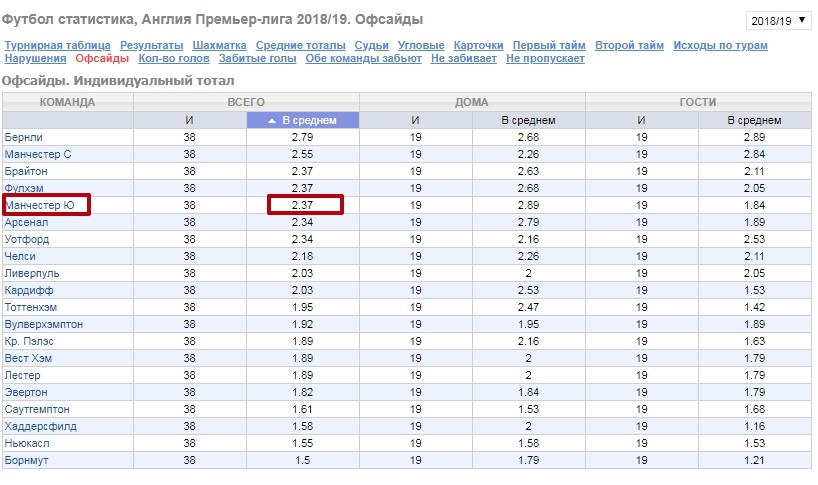This screenshot has height=485, width=818.
Task: Select Тоттенхэм away average 1.42
Action: coord(754,307)
